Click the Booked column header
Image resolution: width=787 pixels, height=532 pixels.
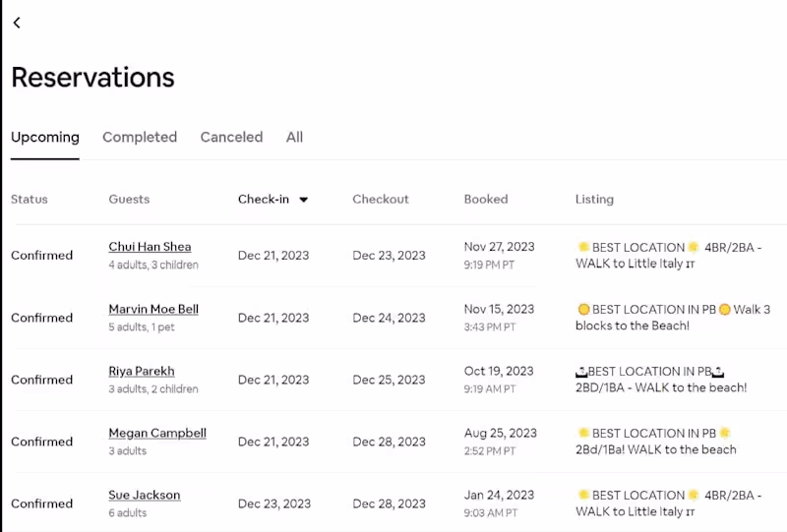tap(486, 200)
